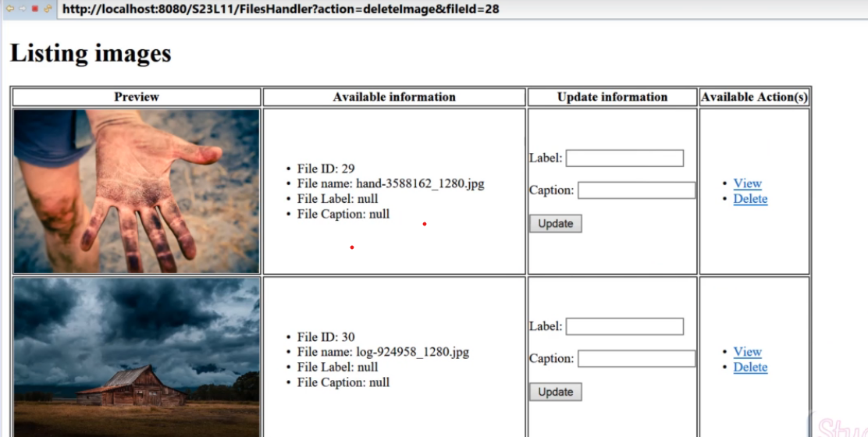Viewport: 868px width, 437px height.
Task: Open View link for log-924958_1280.jpg
Action: (747, 352)
